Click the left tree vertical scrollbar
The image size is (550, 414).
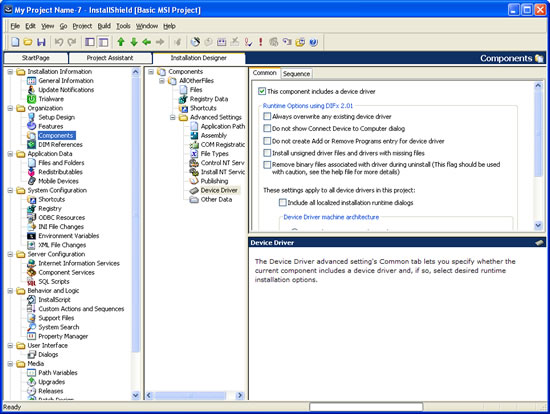(x=135, y=214)
